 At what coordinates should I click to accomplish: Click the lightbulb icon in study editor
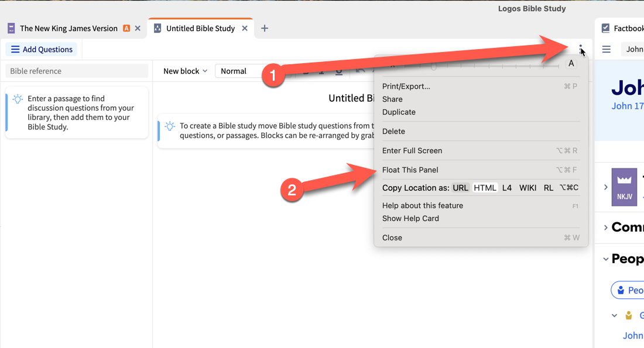coord(170,126)
